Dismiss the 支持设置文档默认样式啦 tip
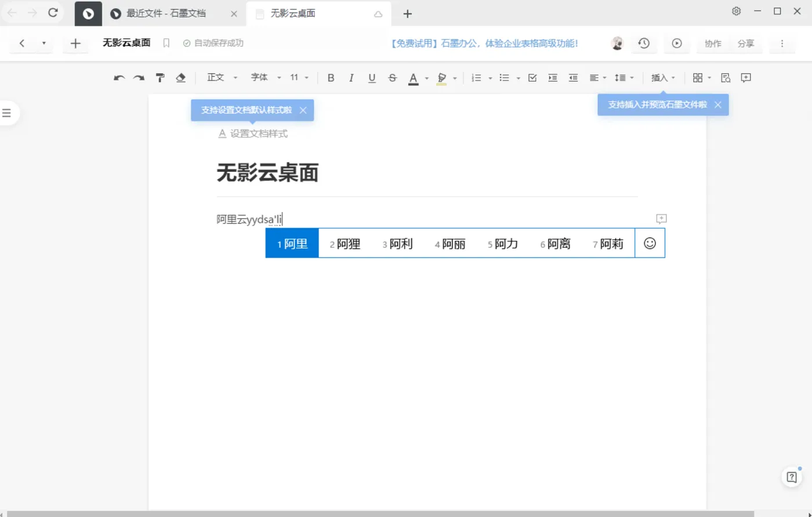This screenshot has width=812, height=517. click(303, 110)
